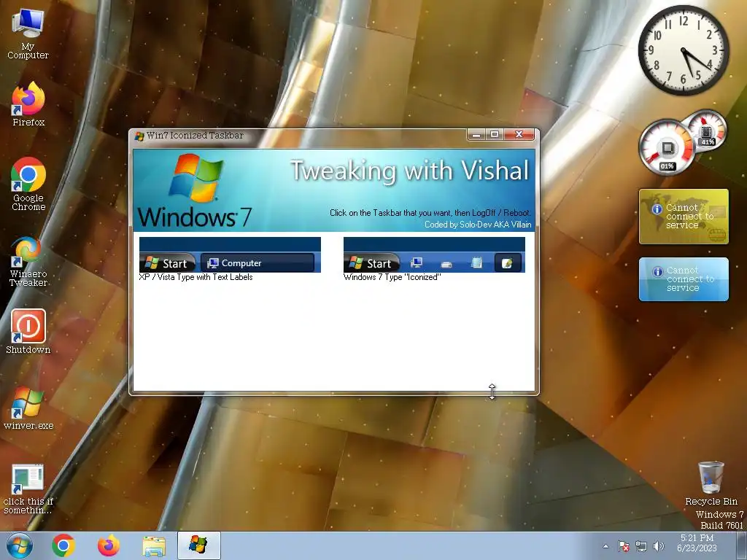The height and width of the screenshot is (560, 747).
Task: Select the Winaero Tweaker desktop shortcut
Action: [x=28, y=262]
